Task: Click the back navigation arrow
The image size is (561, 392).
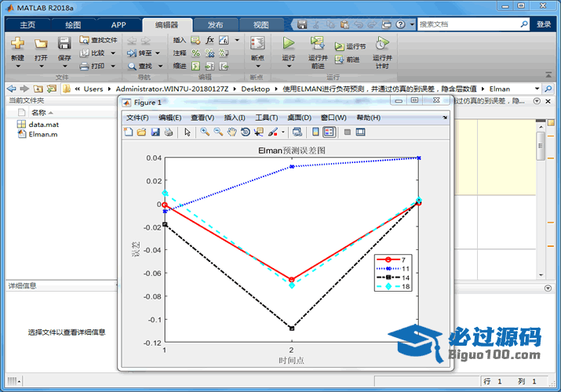Action: coord(12,89)
